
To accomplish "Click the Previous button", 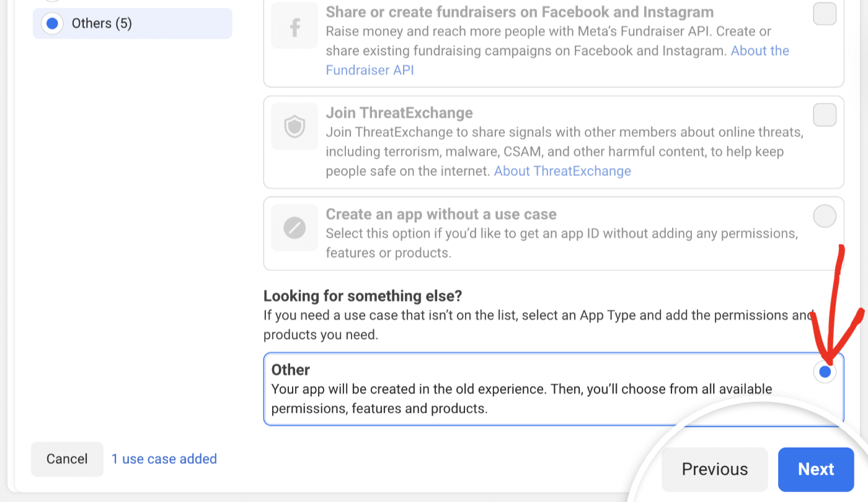I will (714, 469).
